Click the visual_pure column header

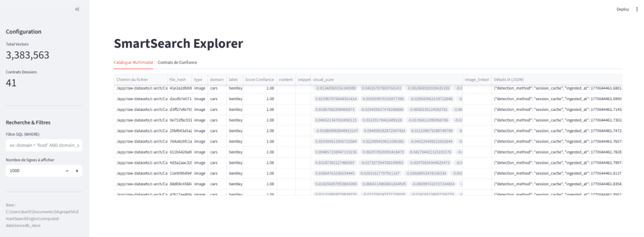click(x=387, y=79)
